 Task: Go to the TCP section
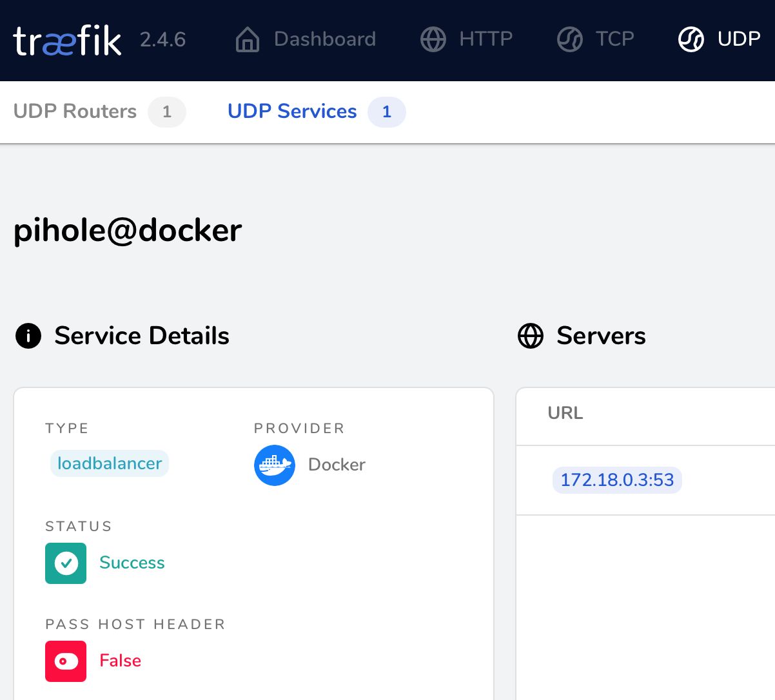tap(596, 39)
